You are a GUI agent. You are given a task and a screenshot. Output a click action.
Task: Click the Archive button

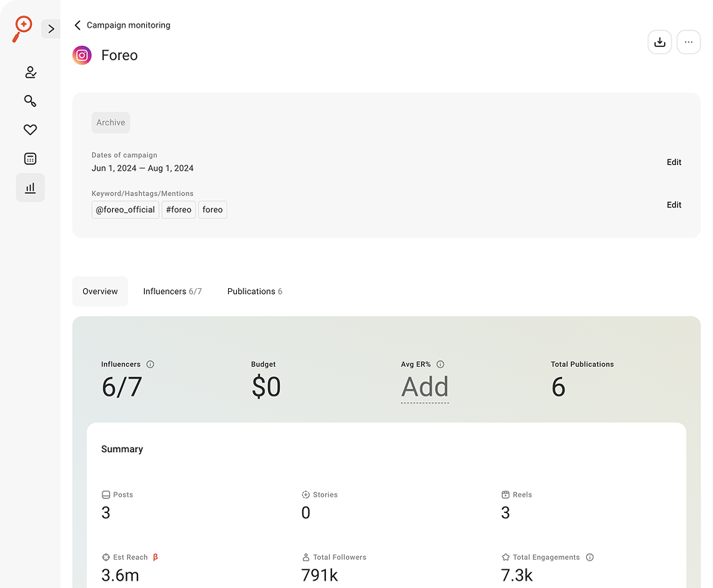pyautogui.click(x=111, y=122)
